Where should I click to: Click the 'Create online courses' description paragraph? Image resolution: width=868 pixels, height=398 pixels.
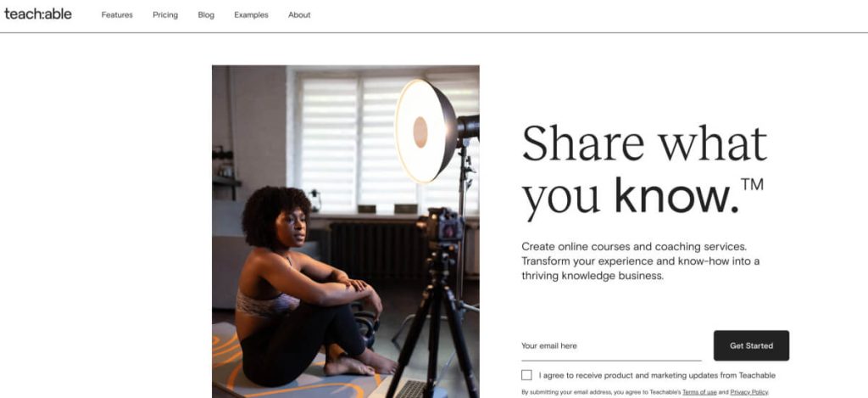click(641, 261)
